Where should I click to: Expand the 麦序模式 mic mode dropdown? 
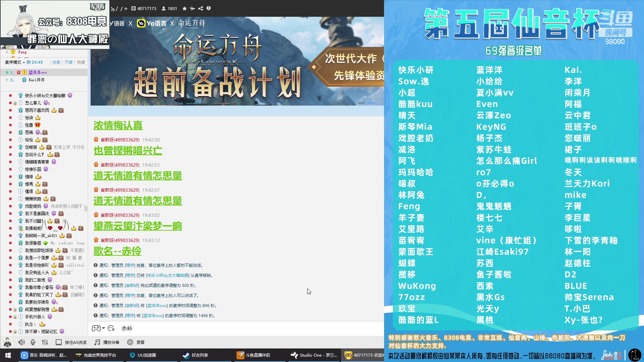23,62
